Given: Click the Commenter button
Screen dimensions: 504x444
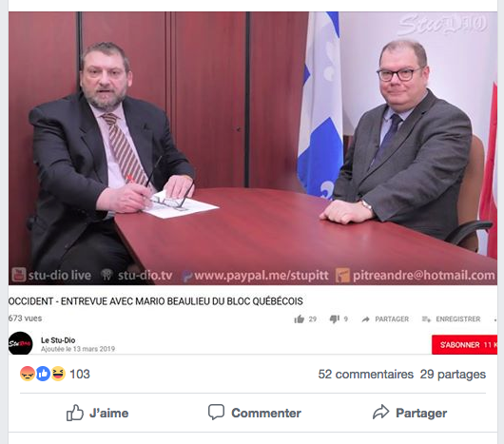Looking at the screenshot, I should 255,413.
